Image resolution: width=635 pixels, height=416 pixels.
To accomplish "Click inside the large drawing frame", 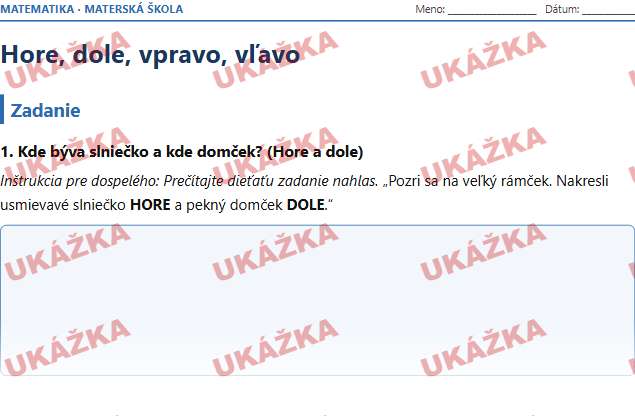I will (318, 300).
